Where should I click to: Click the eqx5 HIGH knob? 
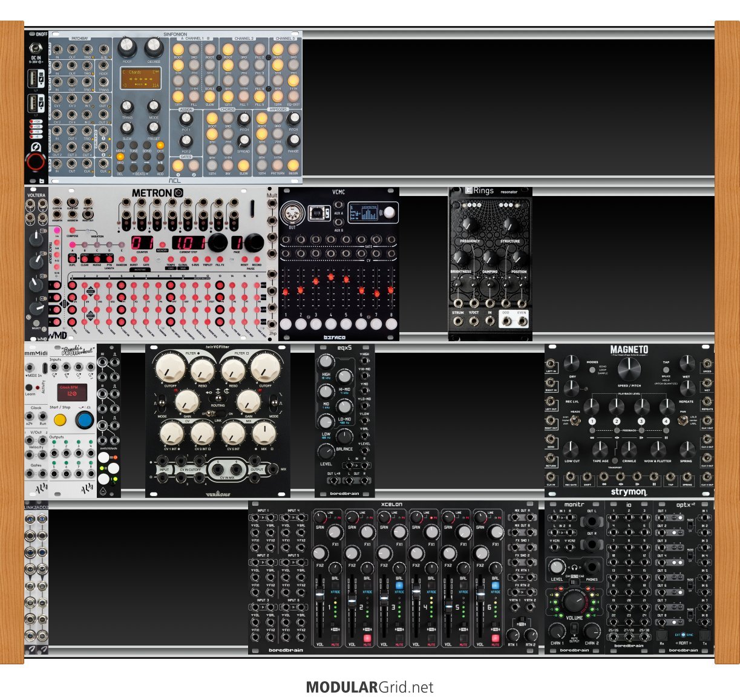pyautogui.click(x=326, y=362)
